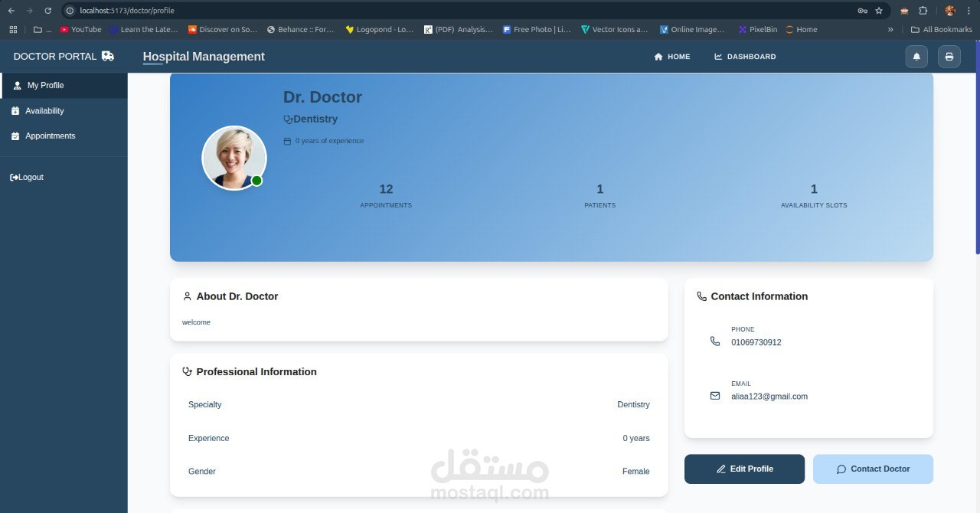The image size is (980, 513).
Task: Click the phone icon beside phone number
Action: point(715,341)
